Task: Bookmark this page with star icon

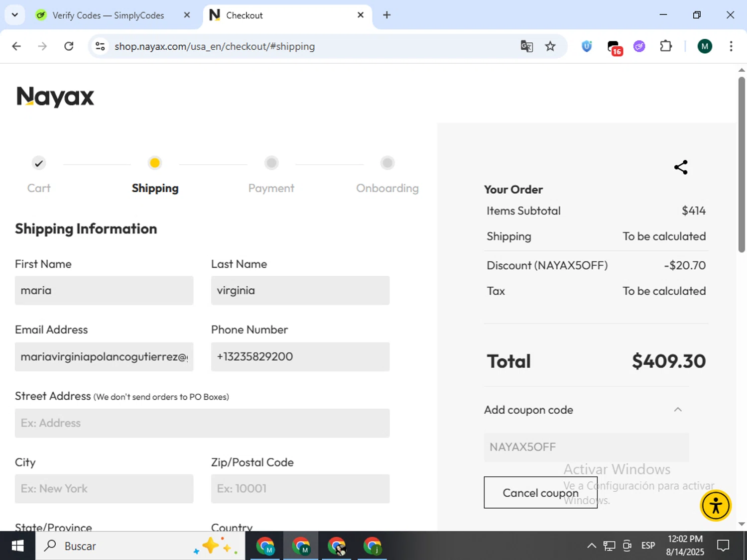Action: [x=550, y=46]
